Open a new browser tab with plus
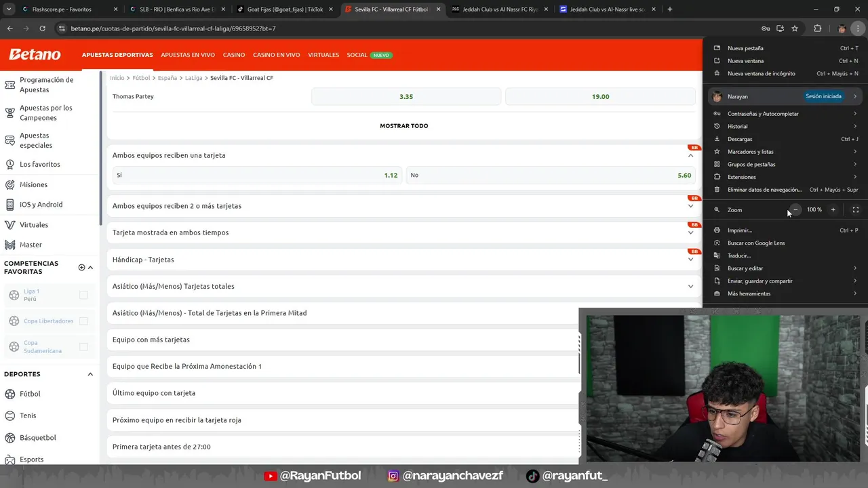The width and height of the screenshot is (868, 488). [670, 9]
